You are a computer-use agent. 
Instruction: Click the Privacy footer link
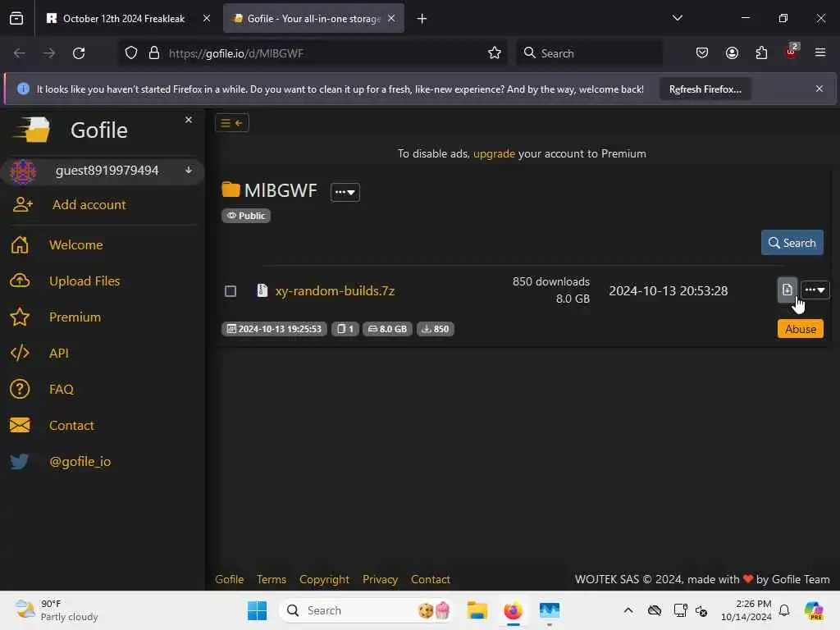tap(380, 579)
